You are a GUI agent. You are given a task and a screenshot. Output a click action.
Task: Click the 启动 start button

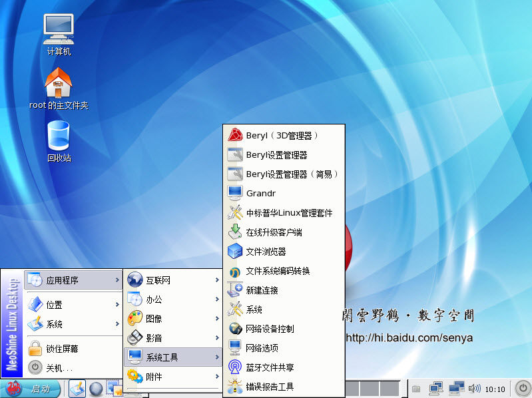tap(31, 389)
